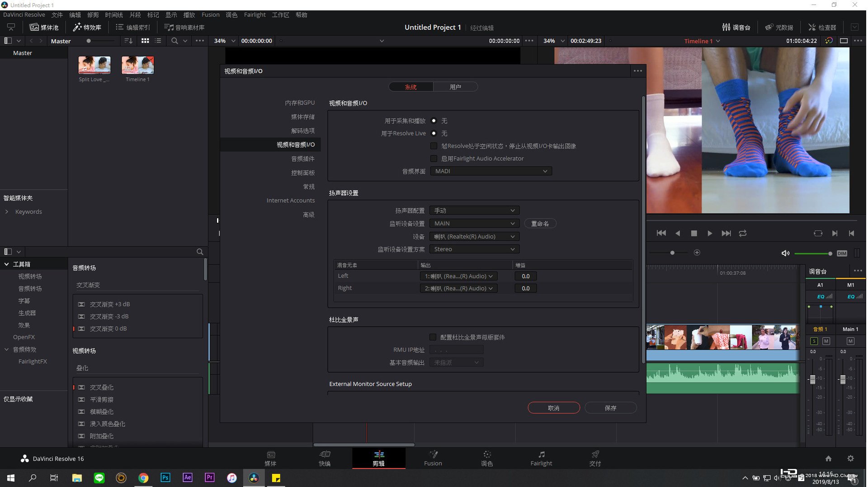Open the 媒体池 media pool panel
This screenshot has width=868, height=487.
coord(44,27)
